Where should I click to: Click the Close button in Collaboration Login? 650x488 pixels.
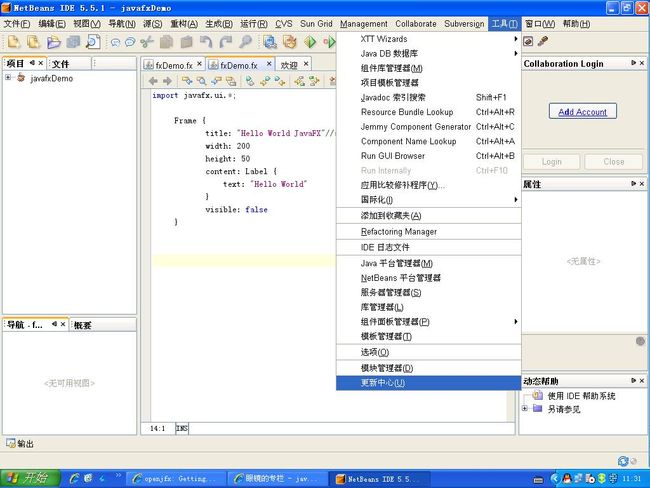point(614,162)
